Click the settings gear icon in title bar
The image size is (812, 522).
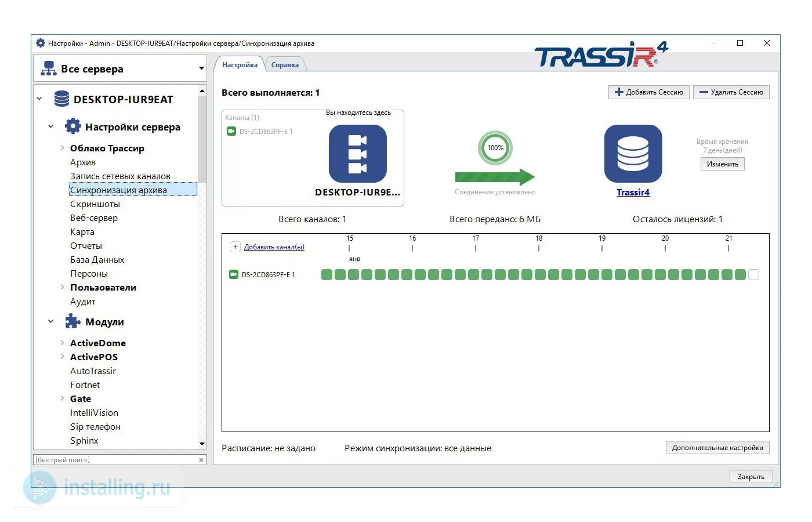41,43
